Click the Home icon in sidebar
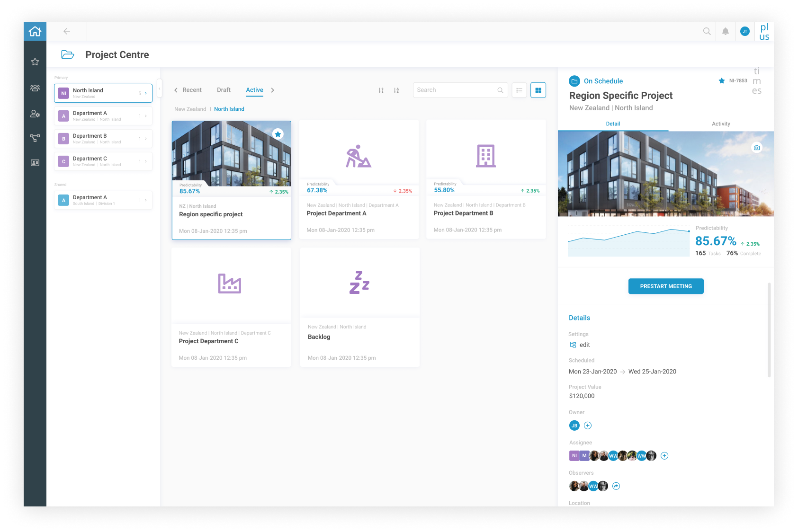 (35, 31)
